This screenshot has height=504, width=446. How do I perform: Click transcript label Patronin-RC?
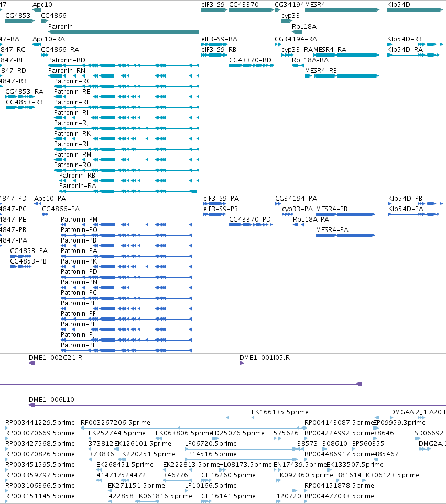[x=72, y=81]
